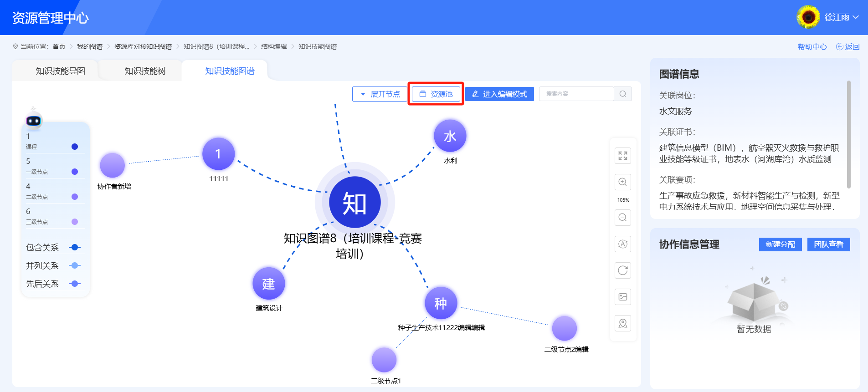
Task: Toggle 一级节点 legend dot
Action: coord(75,172)
